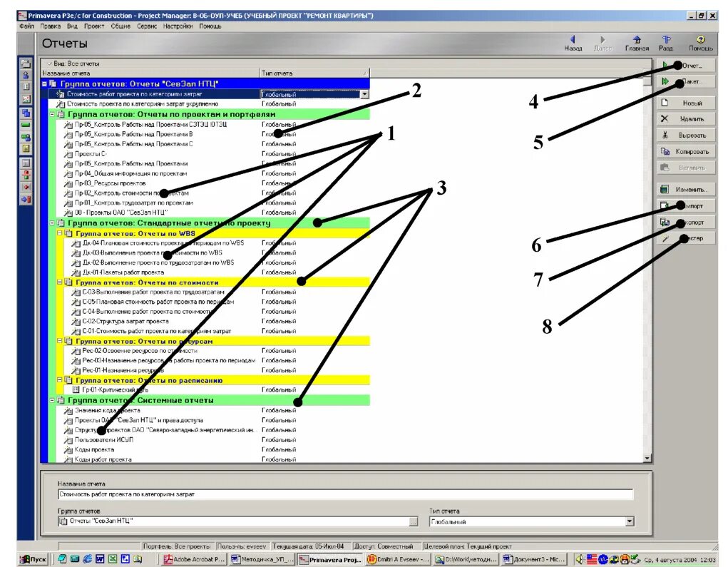Image resolution: width=728 pixels, height=567 pixels.
Task: Create a new report with Новый
Action: pyautogui.click(x=686, y=103)
